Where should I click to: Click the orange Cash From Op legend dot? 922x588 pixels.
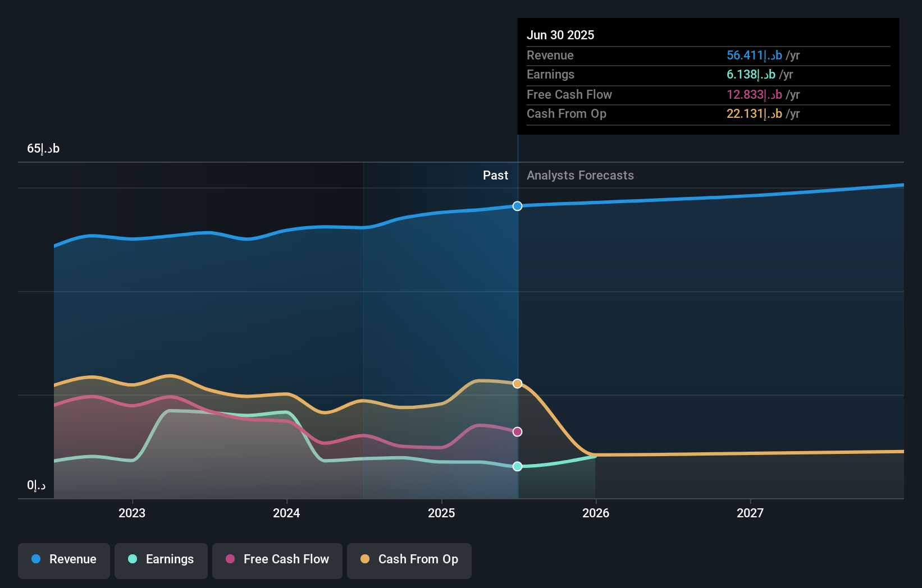pos(364,559)
